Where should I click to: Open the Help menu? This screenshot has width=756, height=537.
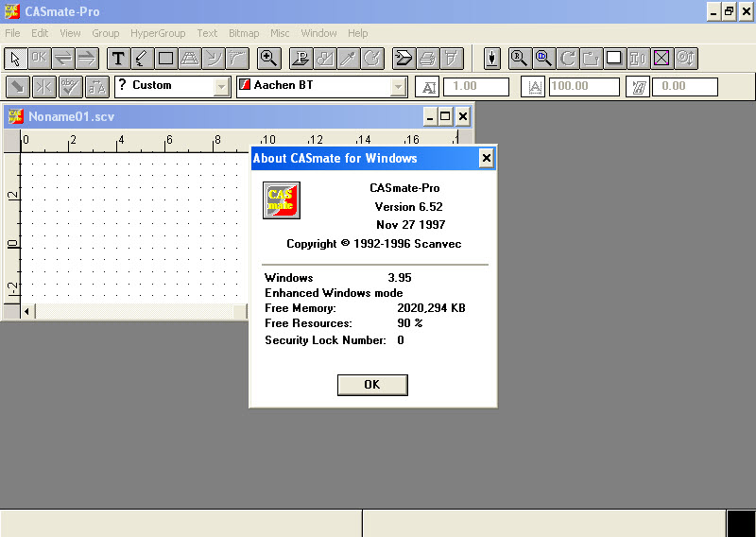tap(358, 33)
